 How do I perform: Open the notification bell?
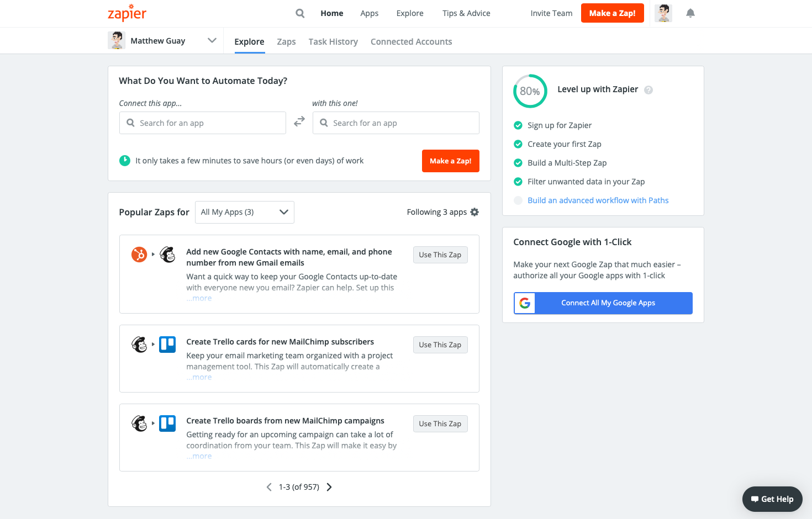coord(690,13)
